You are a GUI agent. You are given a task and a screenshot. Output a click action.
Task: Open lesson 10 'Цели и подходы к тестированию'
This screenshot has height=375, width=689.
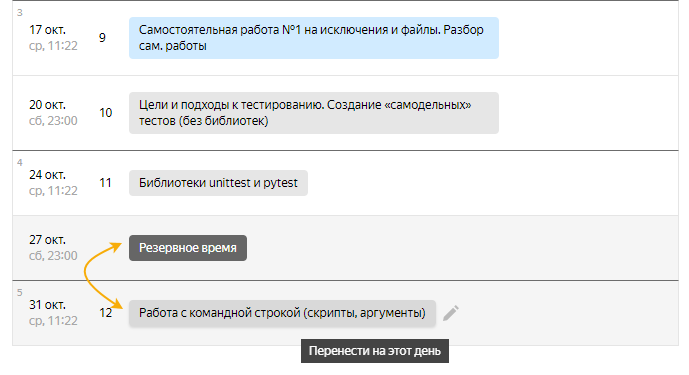tap(314, 113)
